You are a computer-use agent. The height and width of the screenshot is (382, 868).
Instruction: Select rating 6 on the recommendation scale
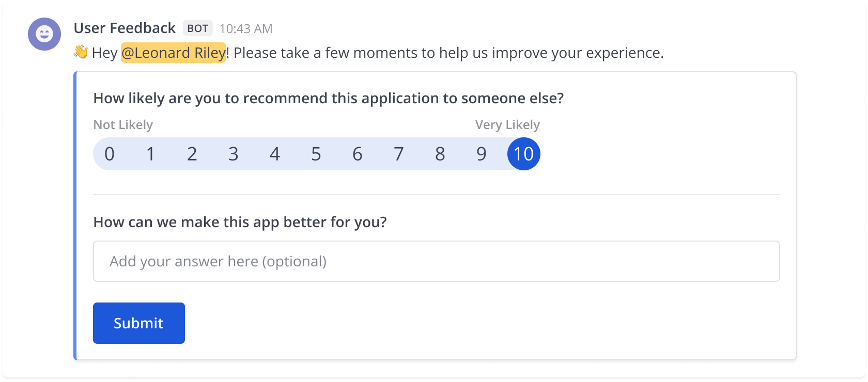(358, 153)
